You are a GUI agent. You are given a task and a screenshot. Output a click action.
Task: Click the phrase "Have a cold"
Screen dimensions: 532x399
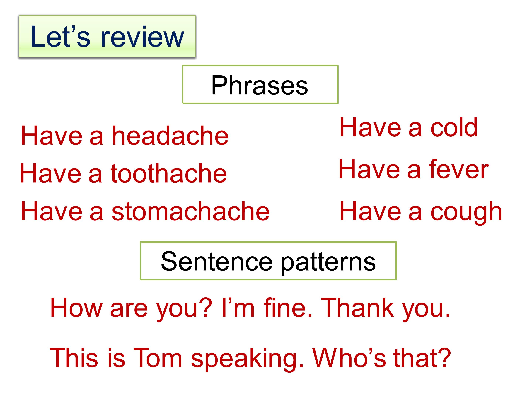click(x=408, y=127)
